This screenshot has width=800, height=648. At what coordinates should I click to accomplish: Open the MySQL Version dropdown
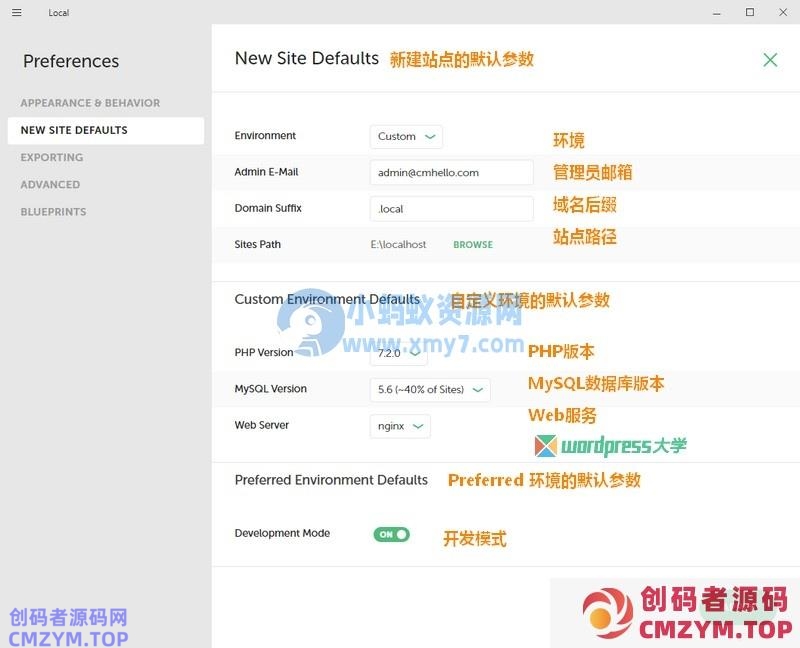click(430, 390)
